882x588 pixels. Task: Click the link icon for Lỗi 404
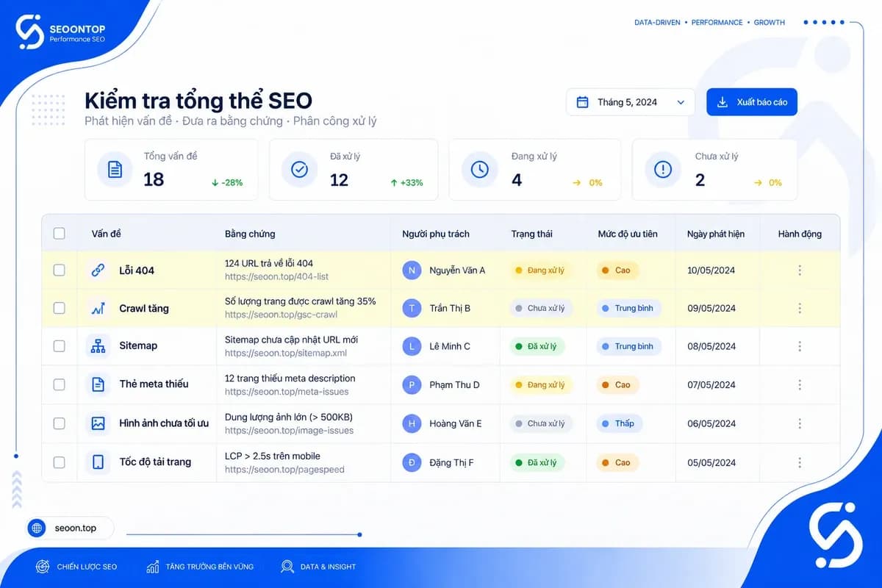(x=98, y=270)
